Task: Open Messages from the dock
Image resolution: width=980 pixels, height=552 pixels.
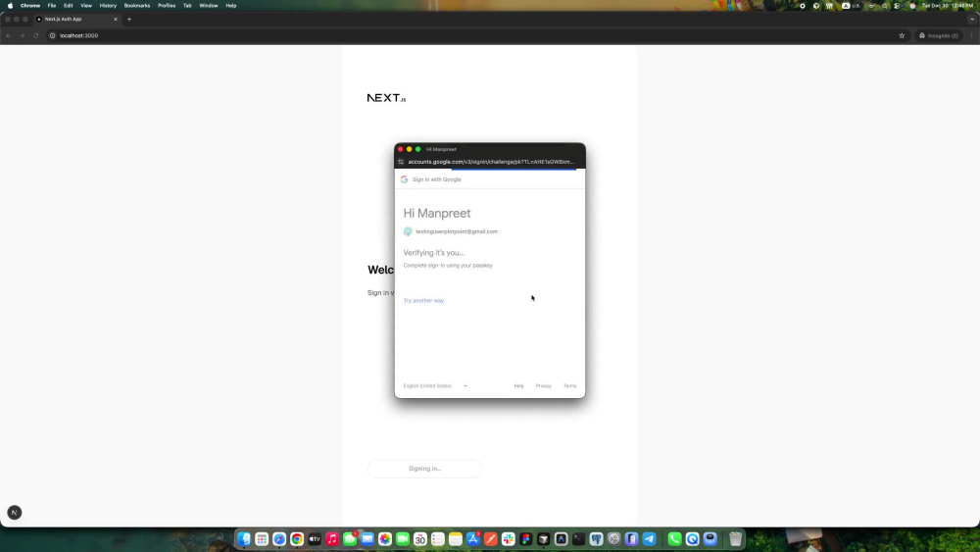Action: (x=350, y=539)
